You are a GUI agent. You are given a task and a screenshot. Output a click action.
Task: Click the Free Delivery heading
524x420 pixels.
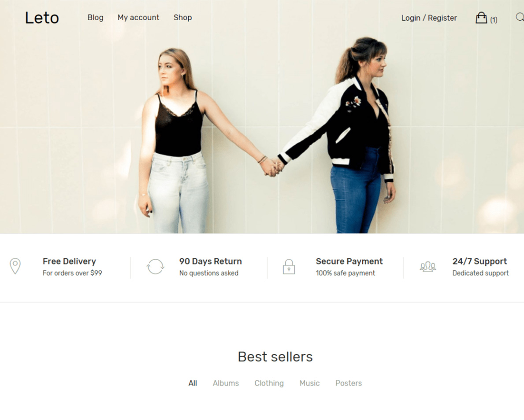tap(69, 261)
